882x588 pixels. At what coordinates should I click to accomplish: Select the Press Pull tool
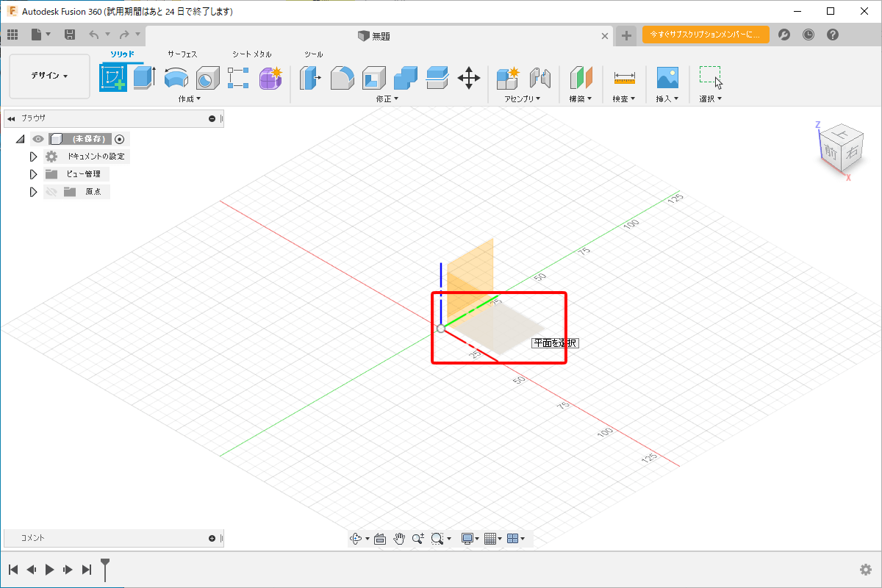[310, 78]
